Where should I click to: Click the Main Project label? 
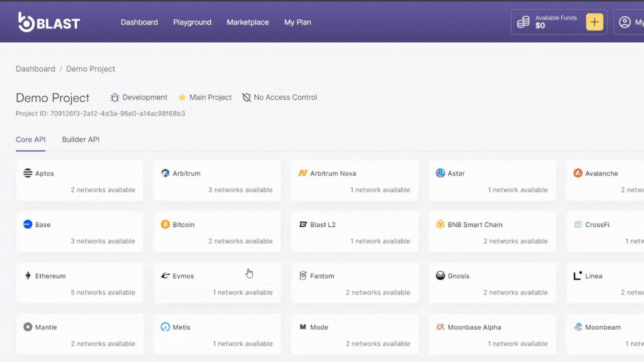(x=211, y=97)
